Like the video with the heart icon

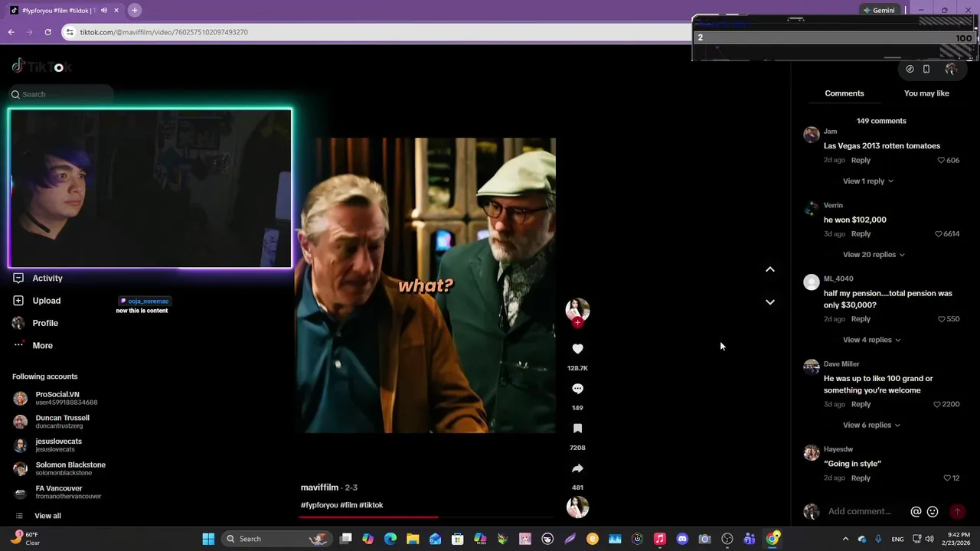click(577, 349)
